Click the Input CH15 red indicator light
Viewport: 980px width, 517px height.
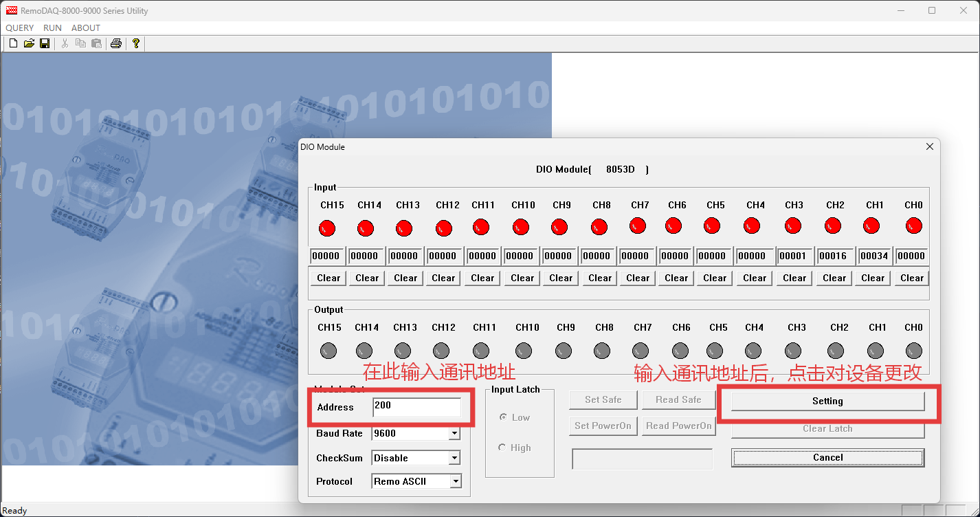tap(328, 228)
